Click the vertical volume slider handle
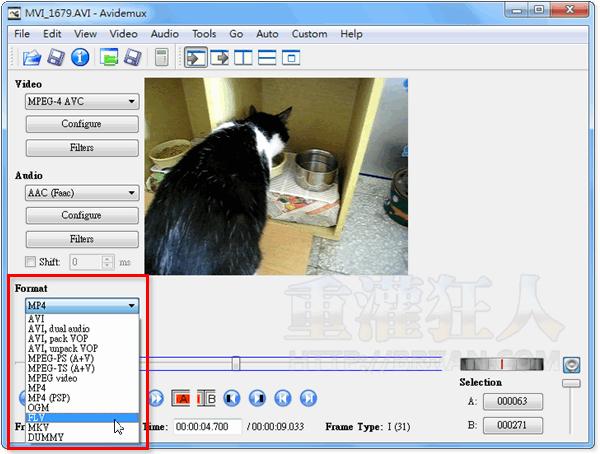The width and height of the screenshot is (600, 454). [x=571, y=383]
